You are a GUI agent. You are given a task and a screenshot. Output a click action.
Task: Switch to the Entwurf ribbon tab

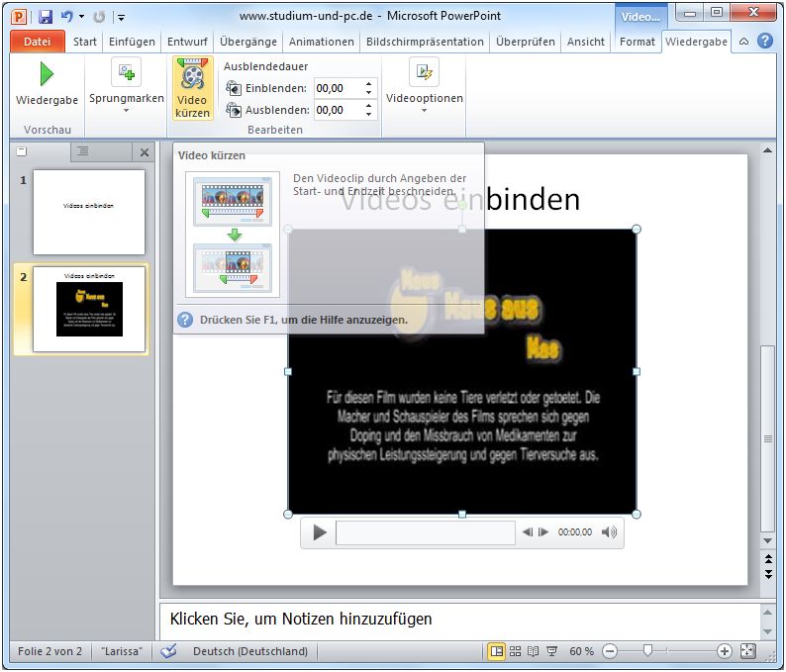coord(187,42)
